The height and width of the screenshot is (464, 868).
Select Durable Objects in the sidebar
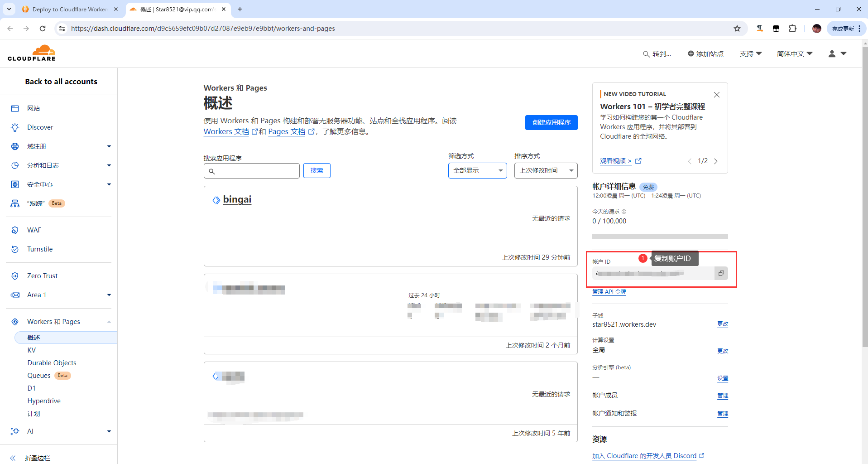52,363
